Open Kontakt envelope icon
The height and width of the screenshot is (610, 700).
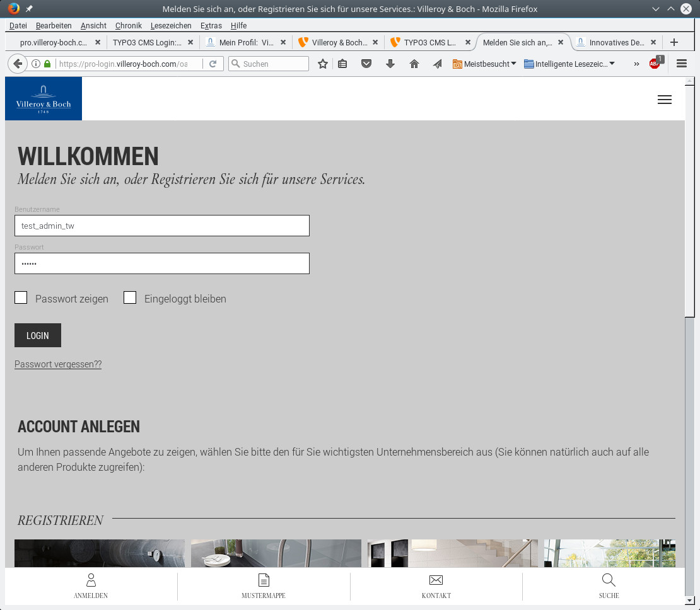coord(436,580)
